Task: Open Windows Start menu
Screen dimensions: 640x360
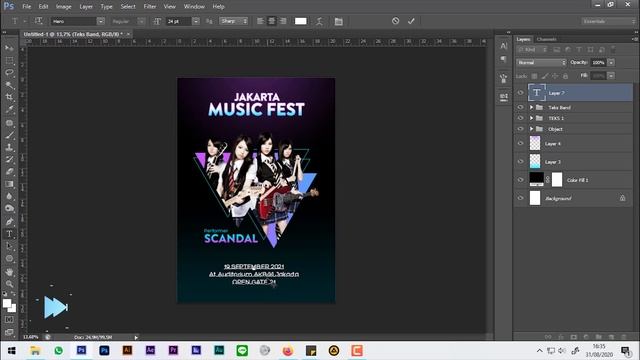Action: tap(11, 351)
